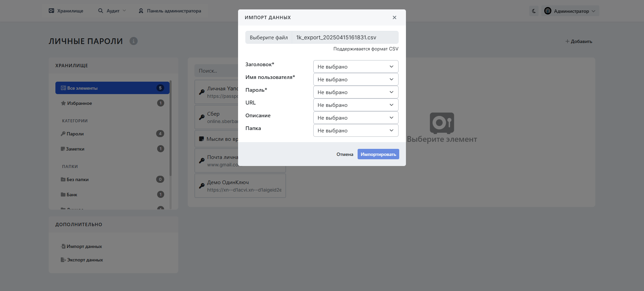Click Отмена to cancel import
Screen dimensions: 644x291
click(x=345, y=154)
